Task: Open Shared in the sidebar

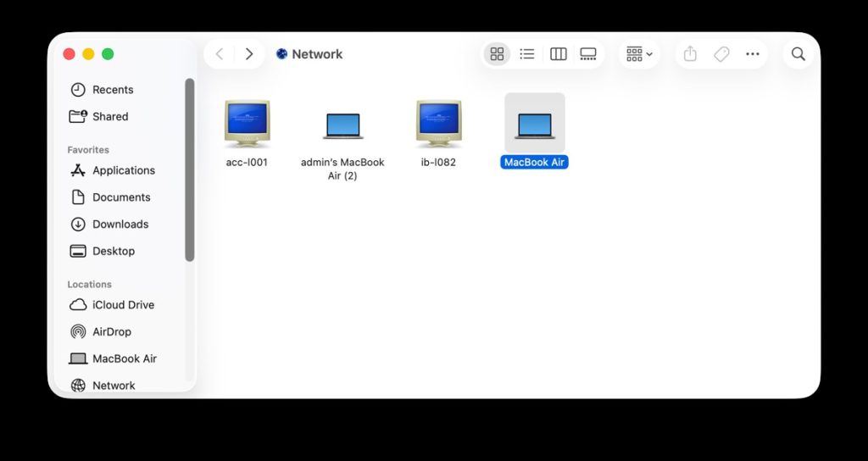Action: click(x=110, y=116)
